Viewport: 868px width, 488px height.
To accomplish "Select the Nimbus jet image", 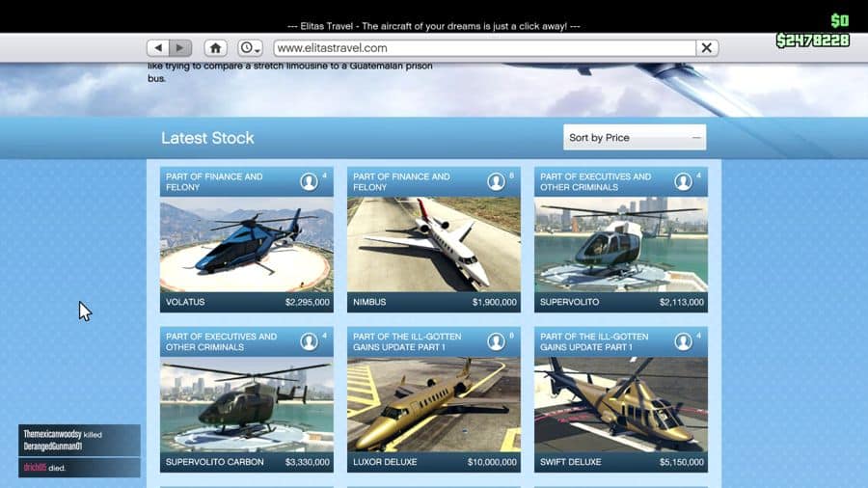I will tap(433, 244).
